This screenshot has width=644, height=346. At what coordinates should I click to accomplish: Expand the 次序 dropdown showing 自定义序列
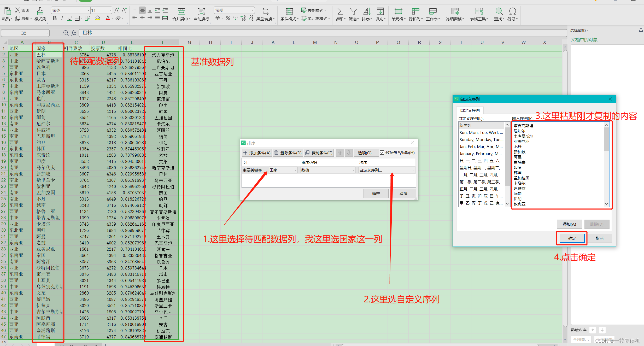413,170
